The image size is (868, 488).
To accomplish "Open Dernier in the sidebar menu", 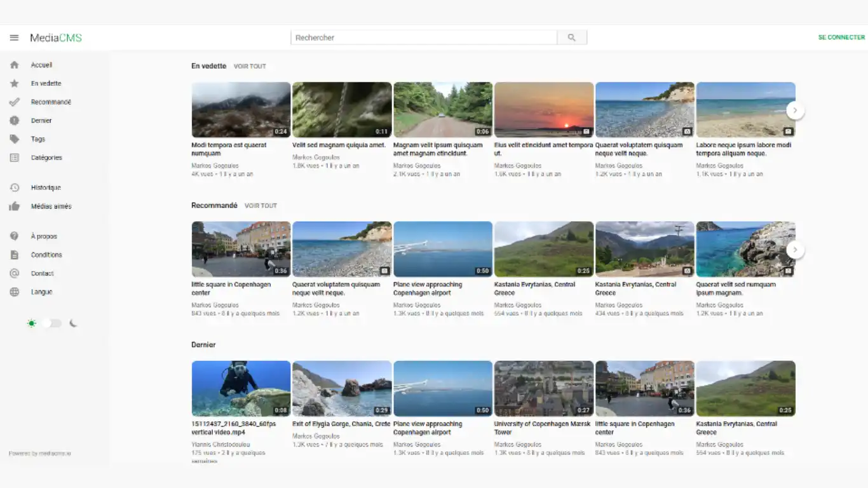I will point(41,121).
